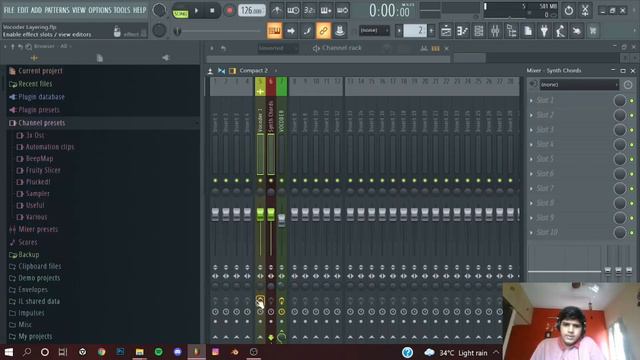Open the tempo tapper icon
640x360 pixels.
click(560, 31)
